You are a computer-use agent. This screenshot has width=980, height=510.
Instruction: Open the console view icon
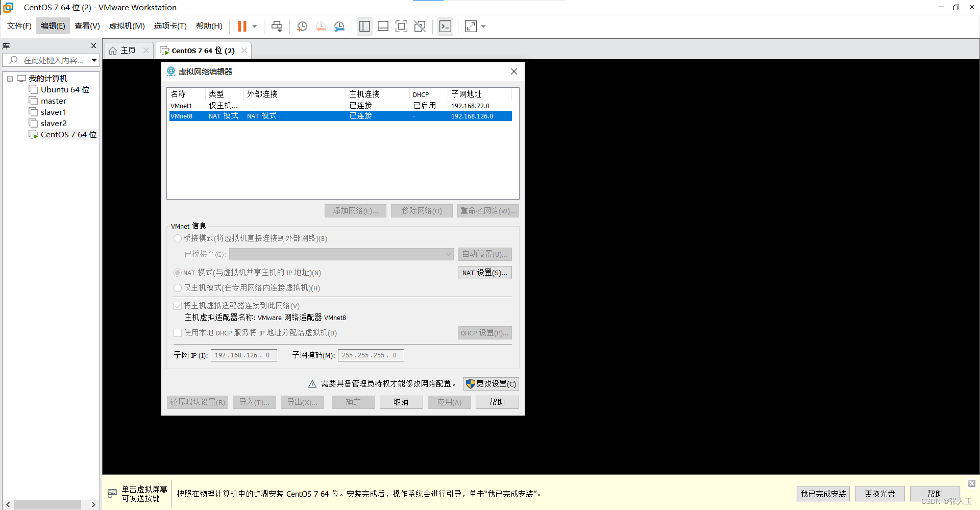(x=445, y=26)
